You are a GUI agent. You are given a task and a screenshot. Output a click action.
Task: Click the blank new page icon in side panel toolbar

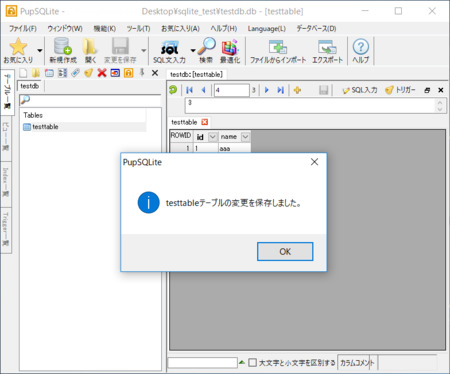tap(24, 73)
